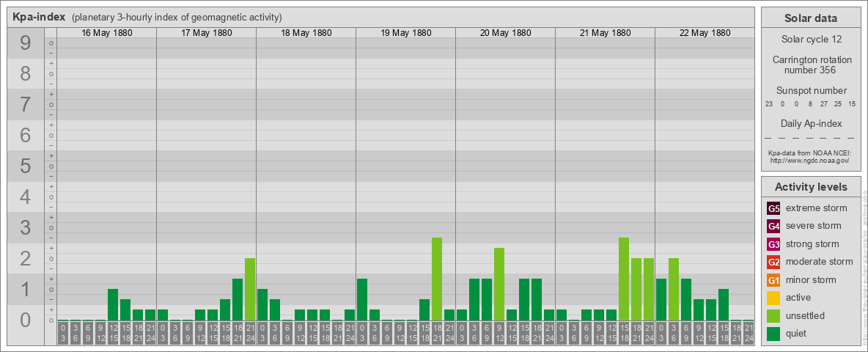This screenshot has width=868, height=352.
Task: Select the 22 May 1880 date header
Action: pos(705,33)
